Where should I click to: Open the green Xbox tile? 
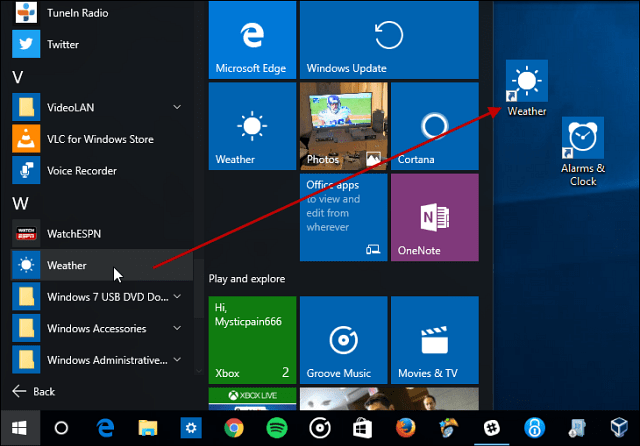tap(252, 340)
